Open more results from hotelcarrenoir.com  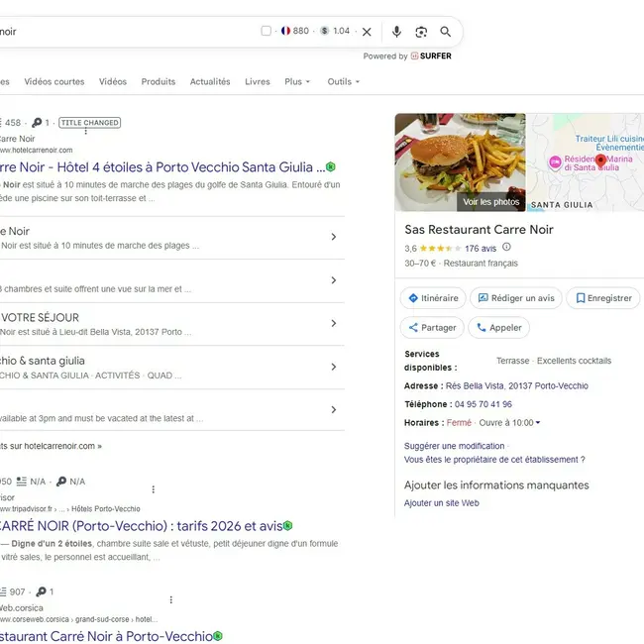point(51,446)
